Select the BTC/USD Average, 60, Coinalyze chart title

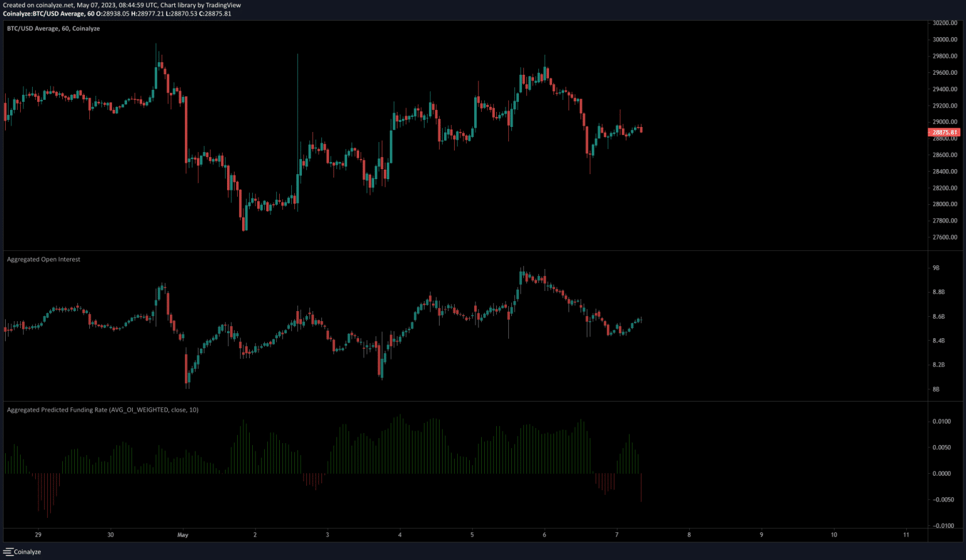pyautogui.click(x=53, y=28)
